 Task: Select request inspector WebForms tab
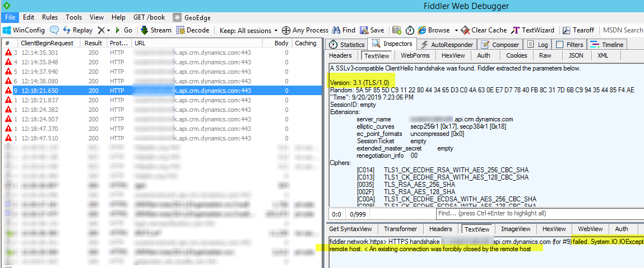[x=415, y=55]
